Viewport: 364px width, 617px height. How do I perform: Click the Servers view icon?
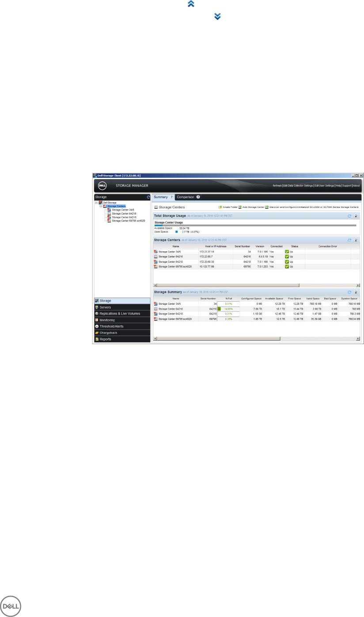[97, 307]
